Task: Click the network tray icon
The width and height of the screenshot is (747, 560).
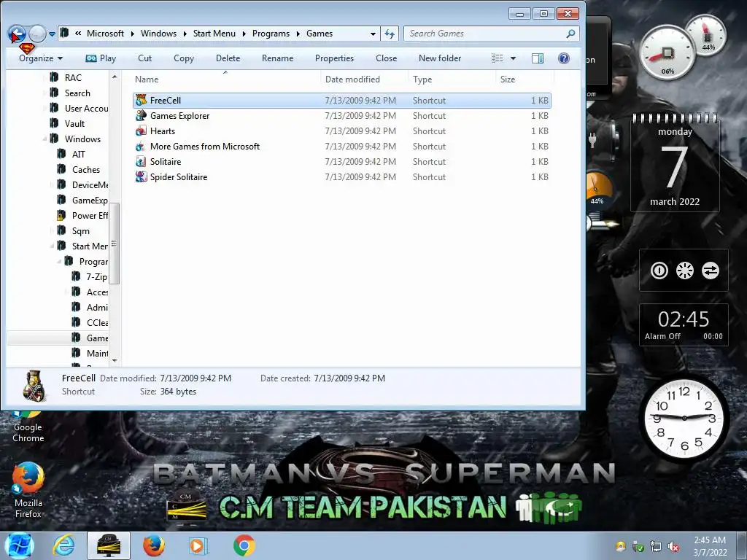Action: pos(656,547)
